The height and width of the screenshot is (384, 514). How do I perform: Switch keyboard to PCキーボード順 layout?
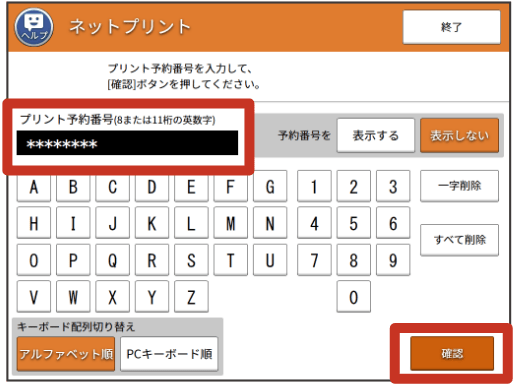pyautogui.click(x=169, y=354)
